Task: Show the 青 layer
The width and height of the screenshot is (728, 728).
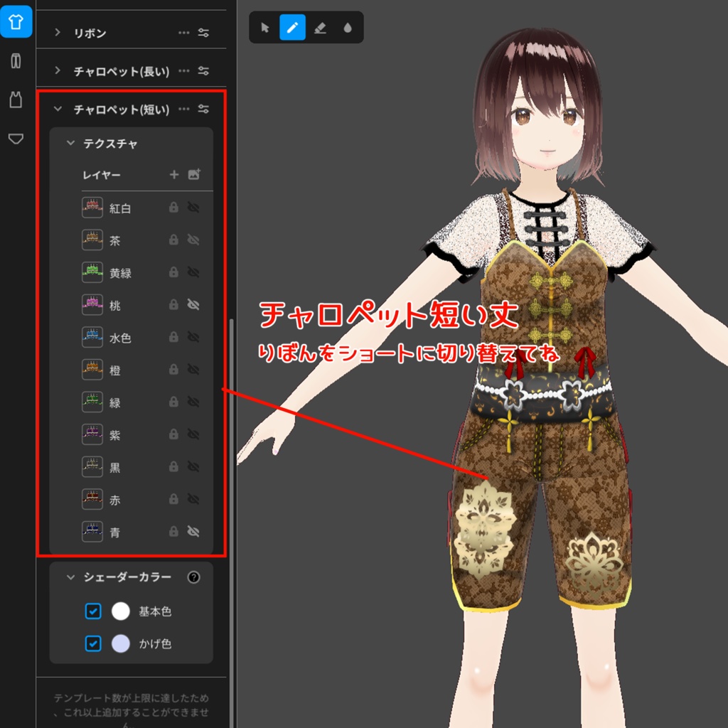Action: pyautogui.click(x=193, y=531)
